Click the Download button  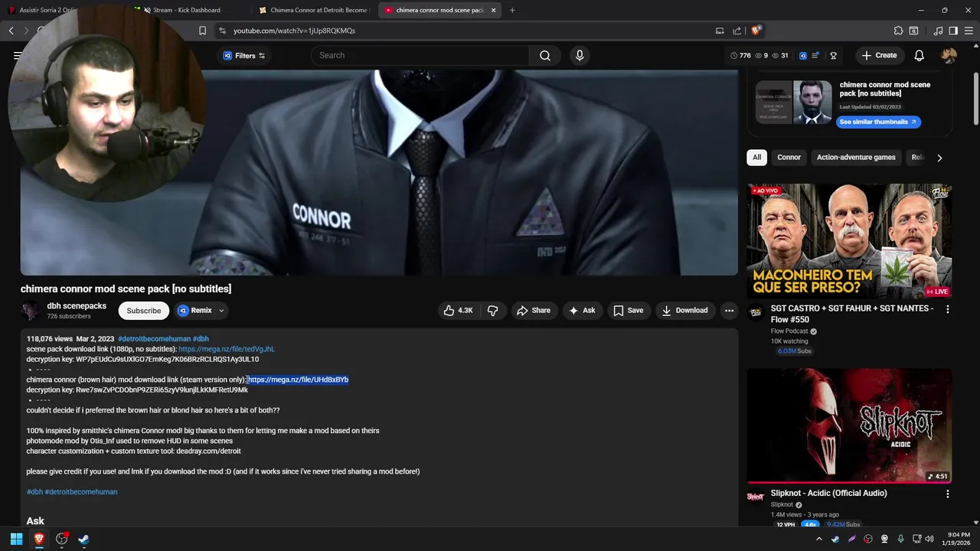click(x=684, y=310)
